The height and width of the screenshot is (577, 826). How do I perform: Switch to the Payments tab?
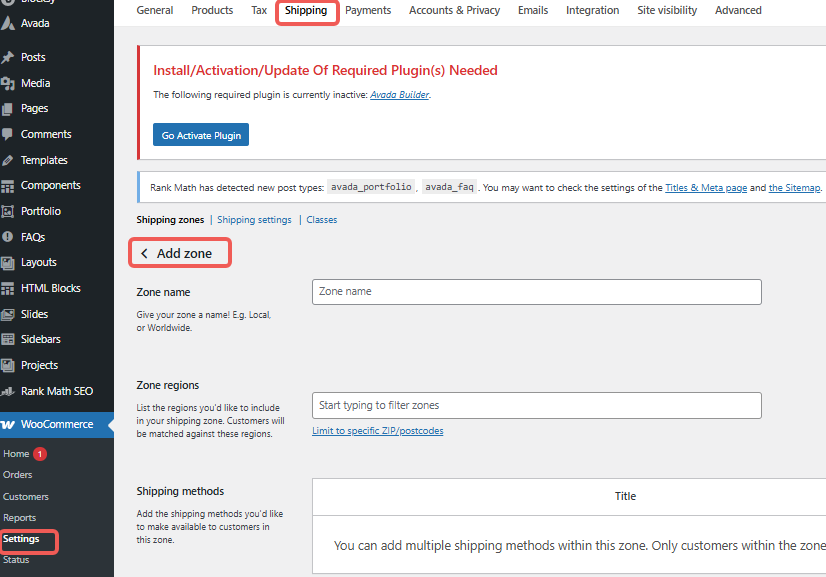tap(368, 10)
